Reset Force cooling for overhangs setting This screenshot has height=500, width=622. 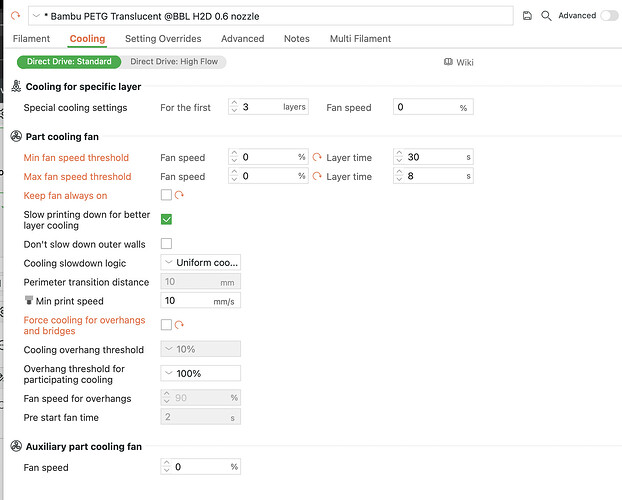pos(179,325)
